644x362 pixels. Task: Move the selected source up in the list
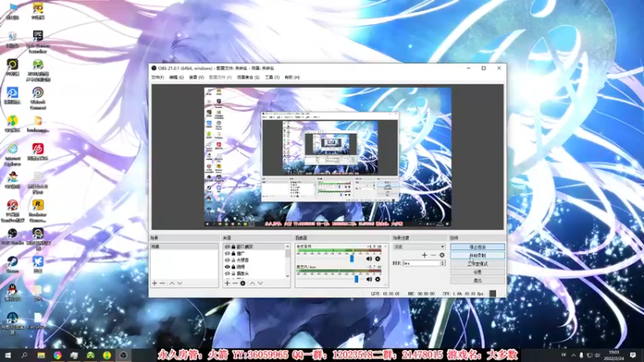253,283
